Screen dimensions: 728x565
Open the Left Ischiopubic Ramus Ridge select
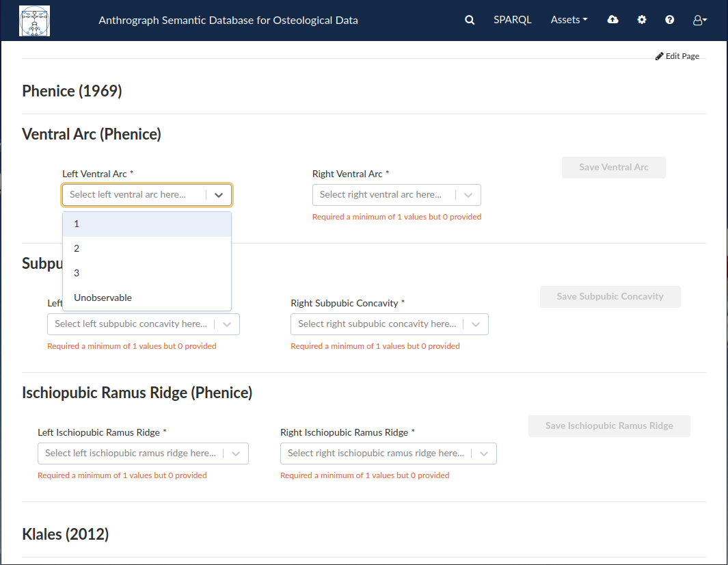(143, 454)
